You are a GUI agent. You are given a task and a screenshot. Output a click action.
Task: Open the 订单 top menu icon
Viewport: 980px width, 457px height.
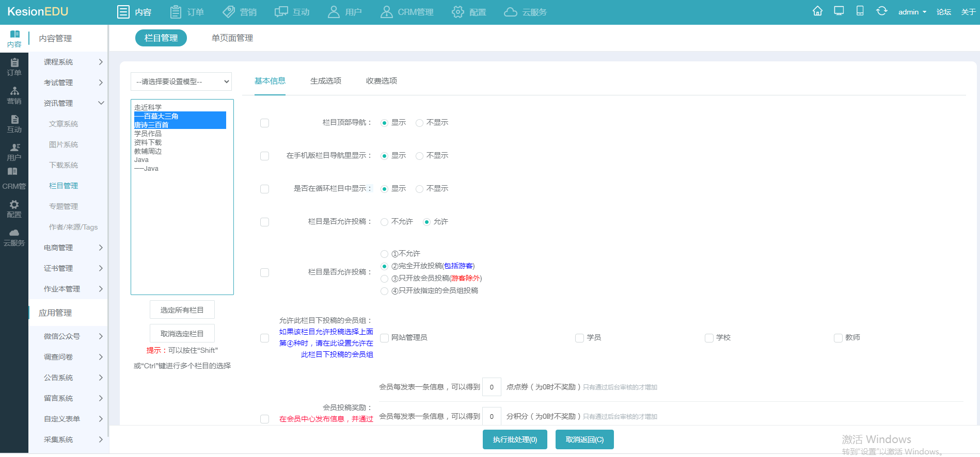176,12
